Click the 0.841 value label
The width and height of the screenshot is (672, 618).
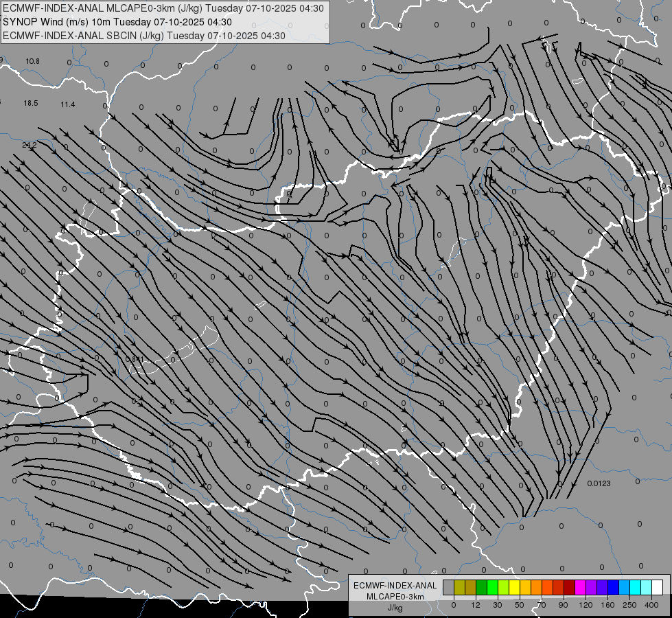135,359
